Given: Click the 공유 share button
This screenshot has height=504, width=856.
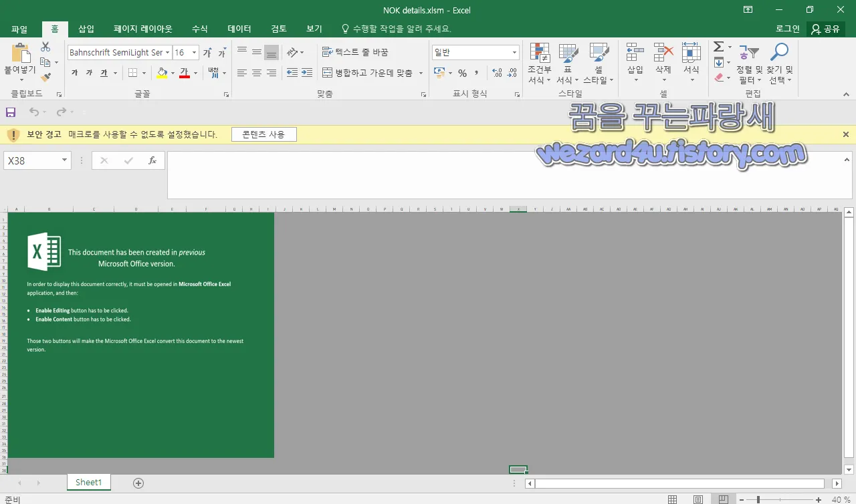Looking at the screenshot, I should click(825, 29).
